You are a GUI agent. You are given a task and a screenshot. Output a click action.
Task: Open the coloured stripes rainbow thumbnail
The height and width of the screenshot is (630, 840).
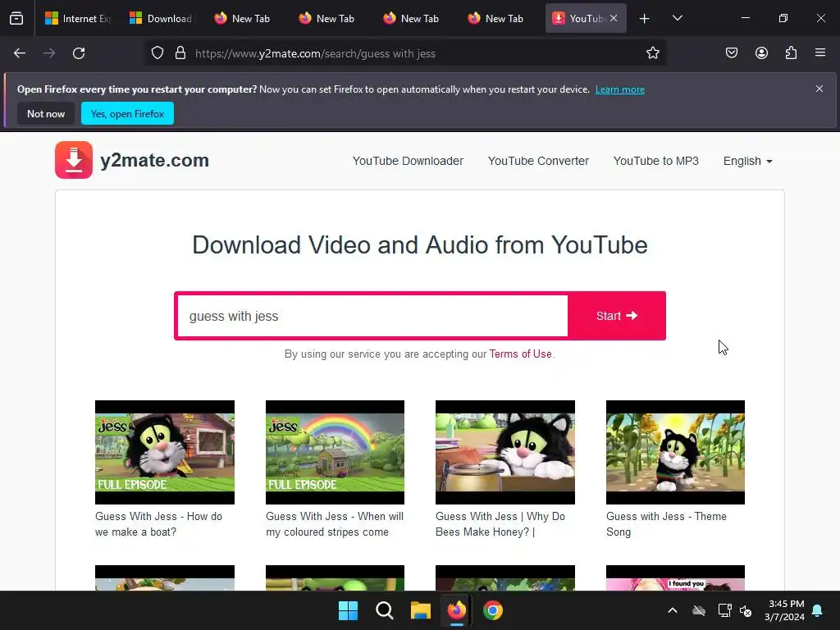pyautogui.click(x=335, y=452)
